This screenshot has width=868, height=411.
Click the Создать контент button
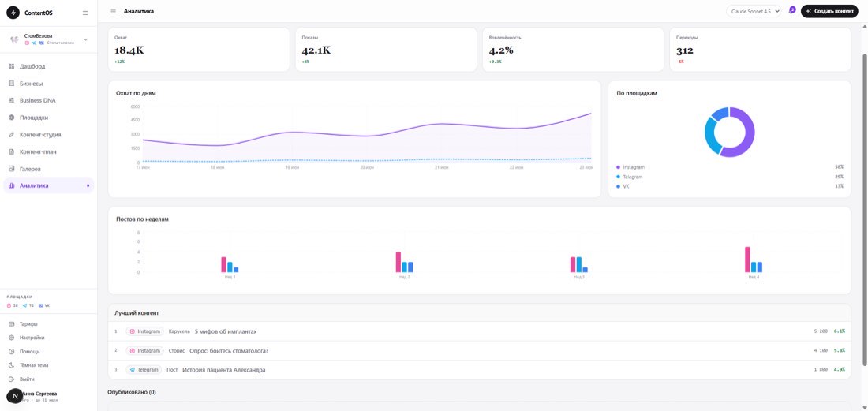click(829, 11)
